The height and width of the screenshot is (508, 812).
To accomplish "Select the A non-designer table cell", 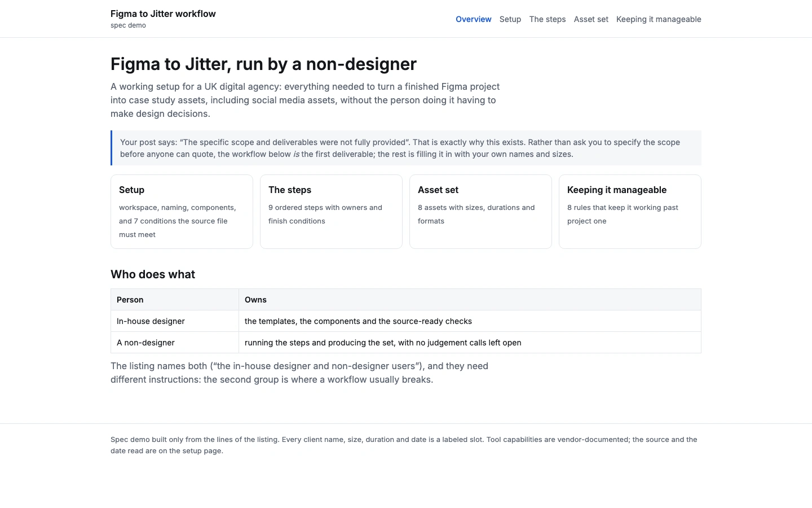I will 175,343.
